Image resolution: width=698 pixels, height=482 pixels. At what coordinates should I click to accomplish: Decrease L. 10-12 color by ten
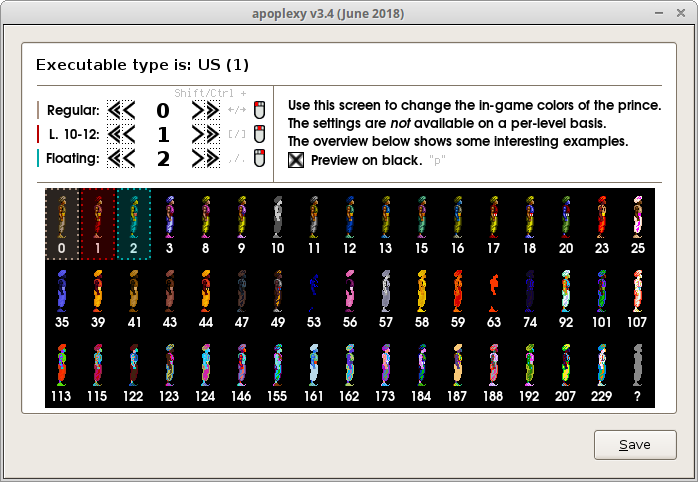[x=114, y=134]
